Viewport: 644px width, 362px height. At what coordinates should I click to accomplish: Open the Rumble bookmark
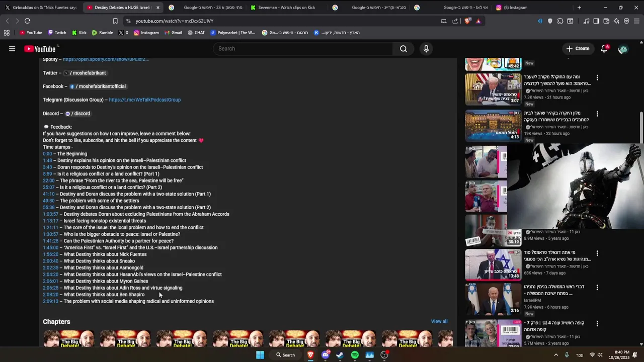(102, 33)
